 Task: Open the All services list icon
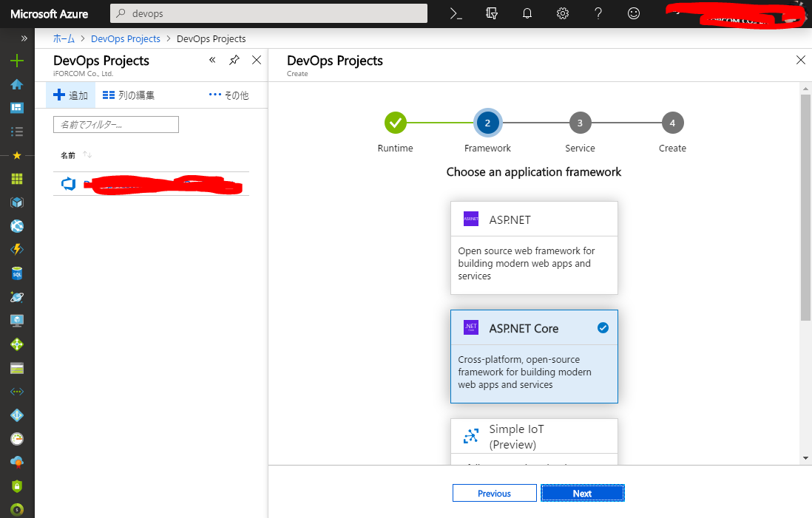tap(17, 132)
